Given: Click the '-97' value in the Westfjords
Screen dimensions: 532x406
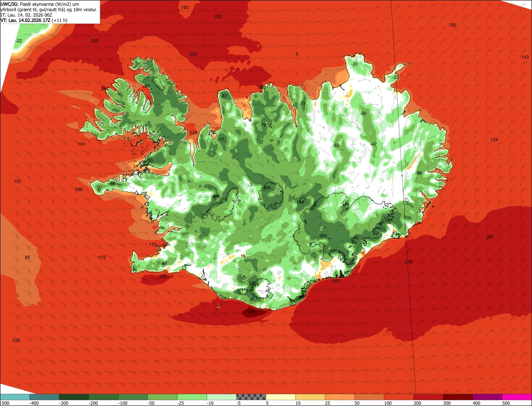Looking at the screenshot, I should point(146,86).
